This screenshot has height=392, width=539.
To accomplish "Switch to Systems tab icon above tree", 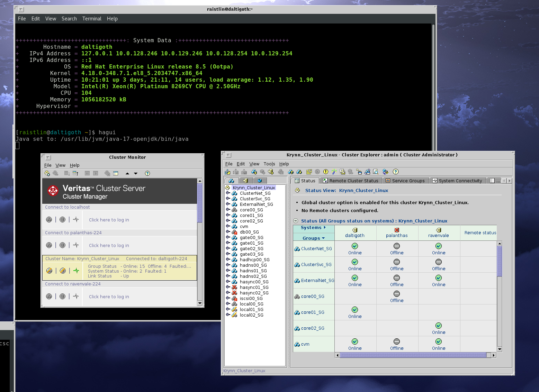I will point(245,181).
